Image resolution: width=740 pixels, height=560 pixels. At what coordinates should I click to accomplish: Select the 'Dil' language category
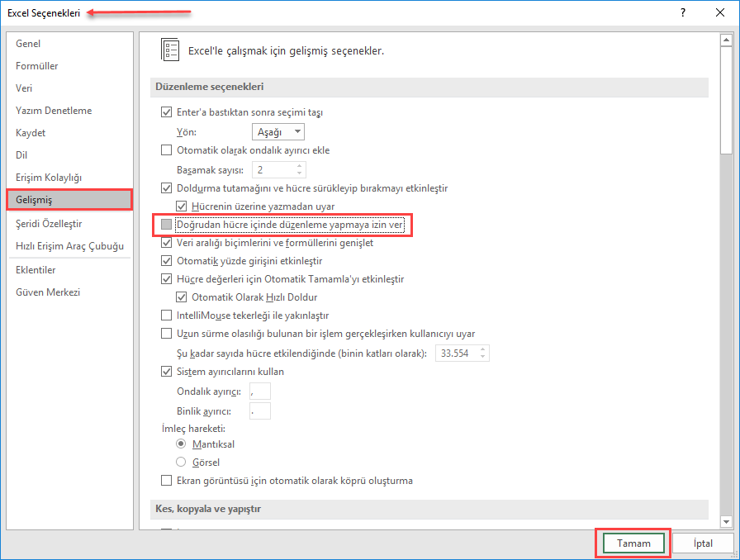point(70,155)
